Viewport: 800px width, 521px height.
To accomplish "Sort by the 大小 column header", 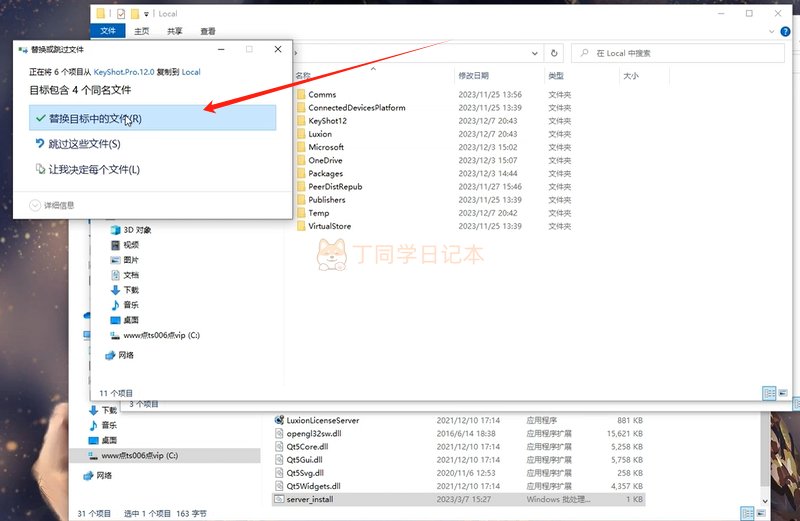I will pos(631,76).
